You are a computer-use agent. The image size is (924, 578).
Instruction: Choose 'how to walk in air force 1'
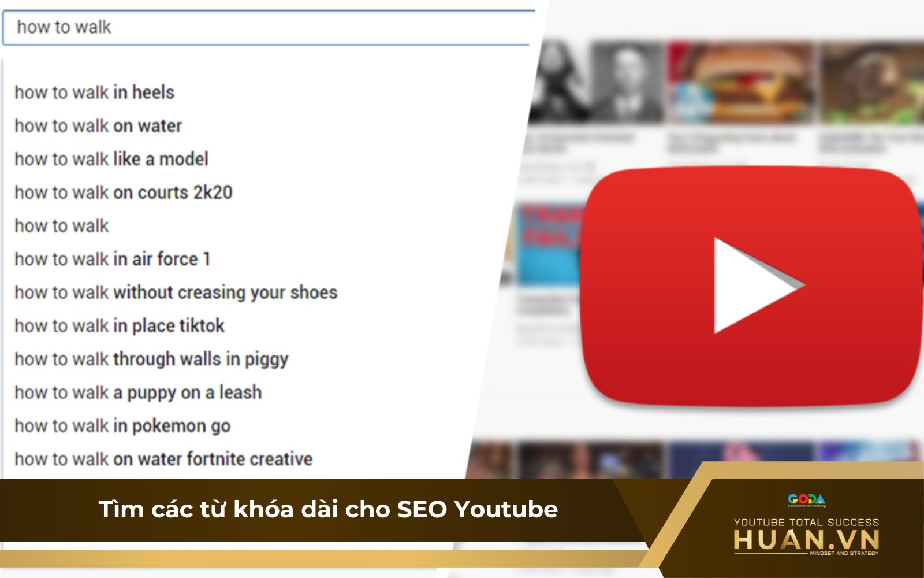[x=113, y=259]
